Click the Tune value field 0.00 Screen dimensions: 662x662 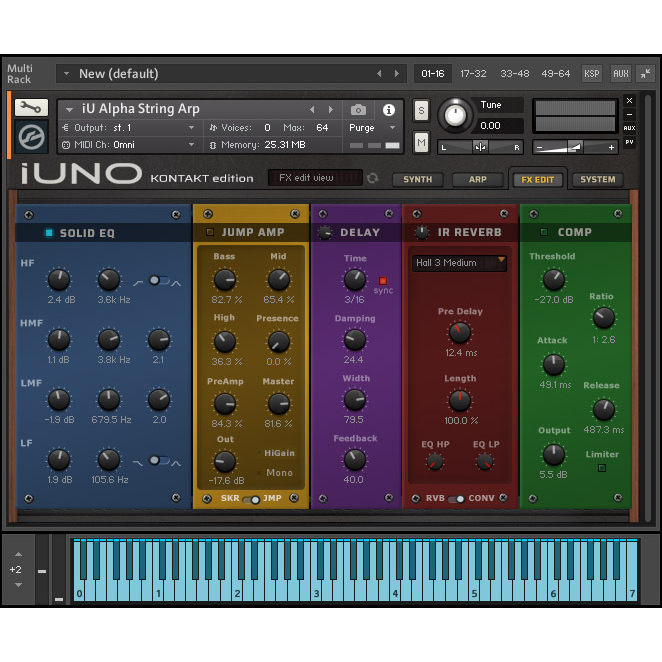pyautogui.click(x=500, y=126)
